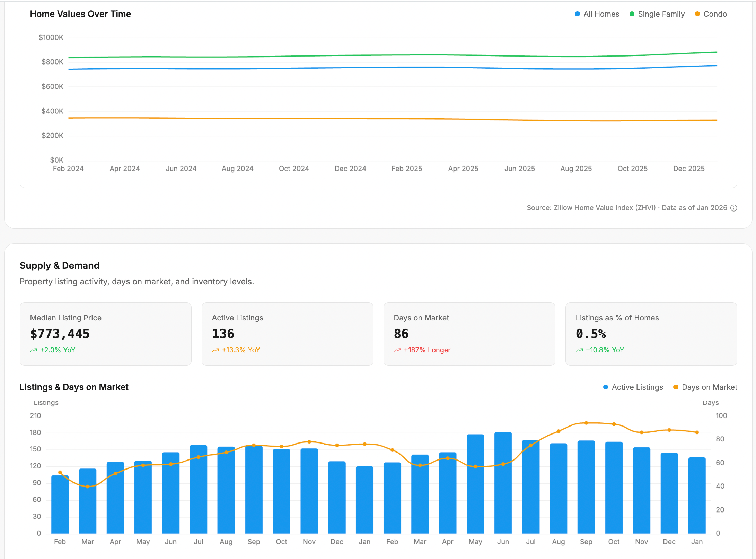
Task: Click the green YoY trend arrow under Median Listing Price
Action: tap(34, 350)
